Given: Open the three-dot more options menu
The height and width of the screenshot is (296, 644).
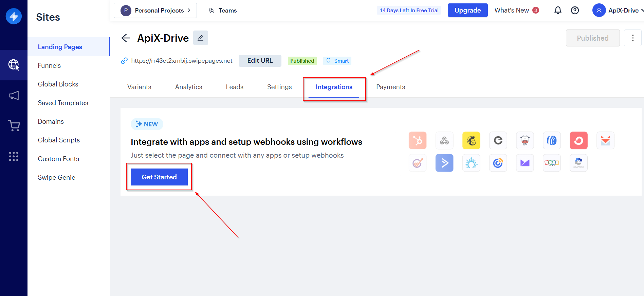Looking at the screenshot, I should 633,38.
